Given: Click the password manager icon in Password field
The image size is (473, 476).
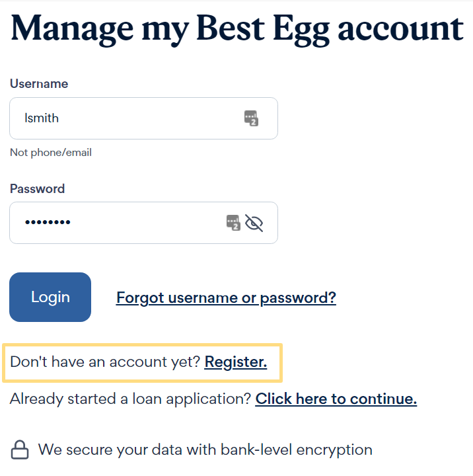Looking at the screenshot, I should pyautogui.click(x=233, y=223).
